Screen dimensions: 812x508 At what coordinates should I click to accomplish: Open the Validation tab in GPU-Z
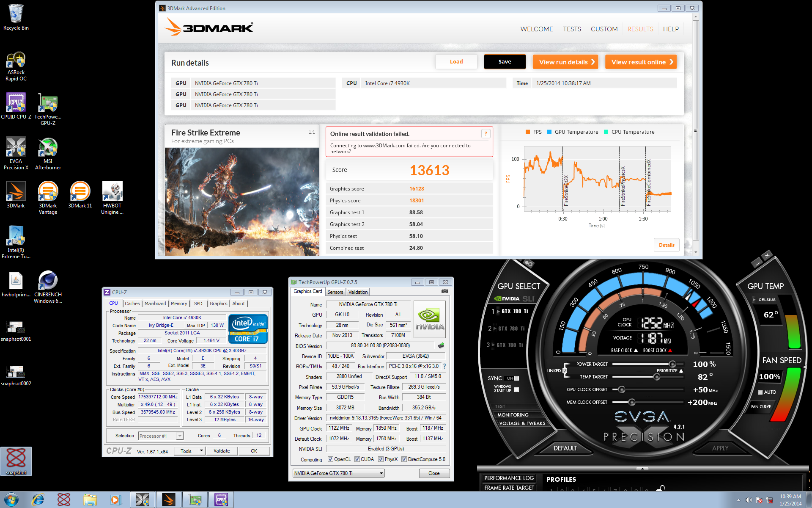[358, 292]
